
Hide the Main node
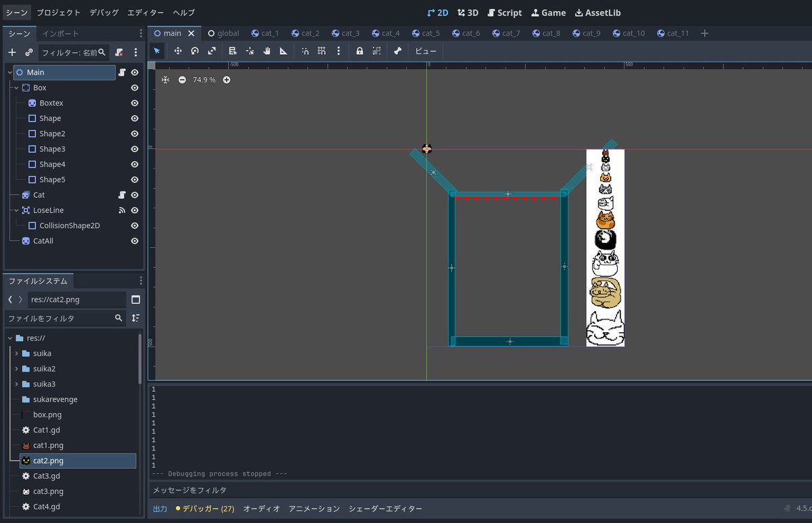click(135, 72)
